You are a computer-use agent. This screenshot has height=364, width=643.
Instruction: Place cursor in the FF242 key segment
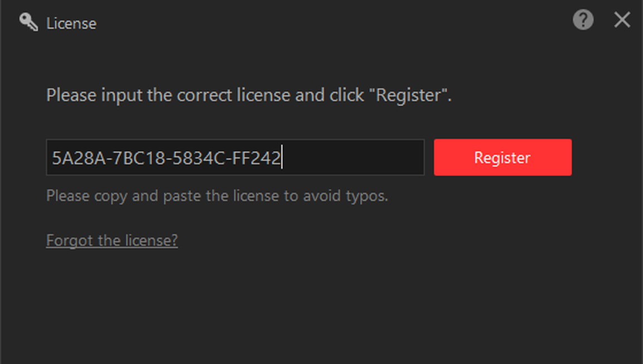click(x=256, y=158)
